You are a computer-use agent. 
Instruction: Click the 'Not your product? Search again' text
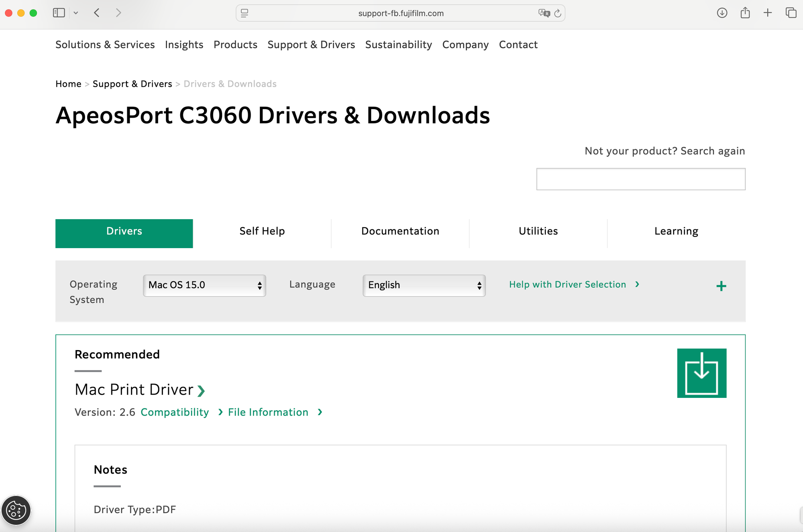(x=665, y=151)
